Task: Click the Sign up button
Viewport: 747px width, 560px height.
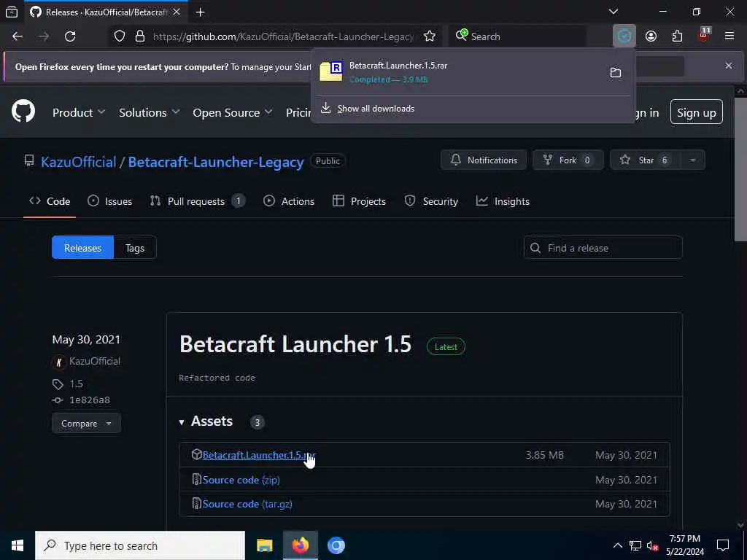Action: pyautogui.click(x=697, y=112)
